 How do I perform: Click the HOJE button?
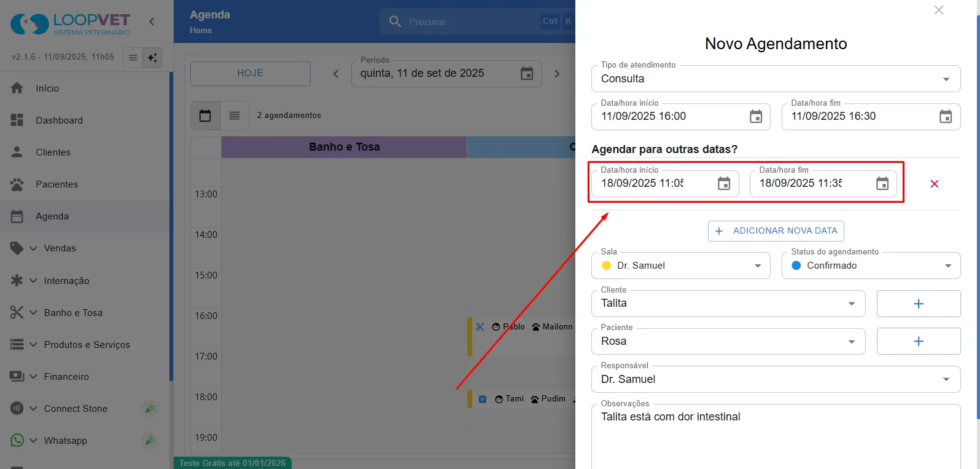[251, 74]
